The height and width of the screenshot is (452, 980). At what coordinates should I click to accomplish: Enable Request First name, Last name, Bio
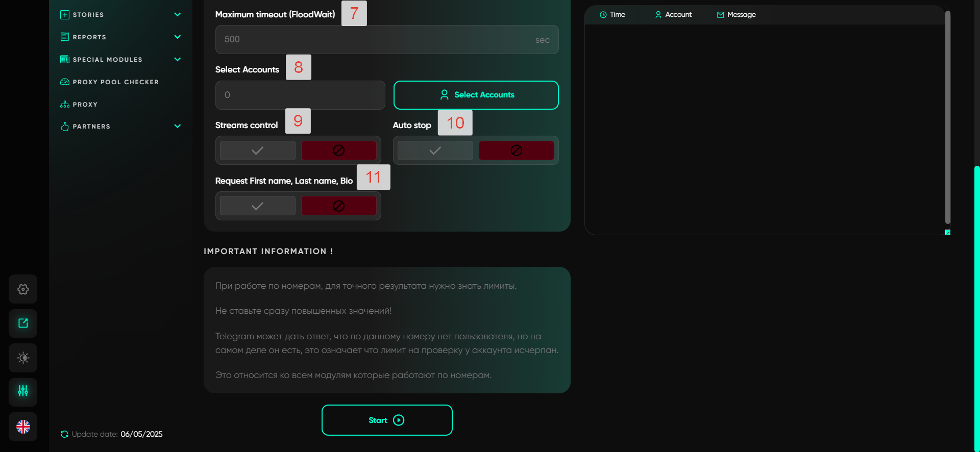click(258, 206)
